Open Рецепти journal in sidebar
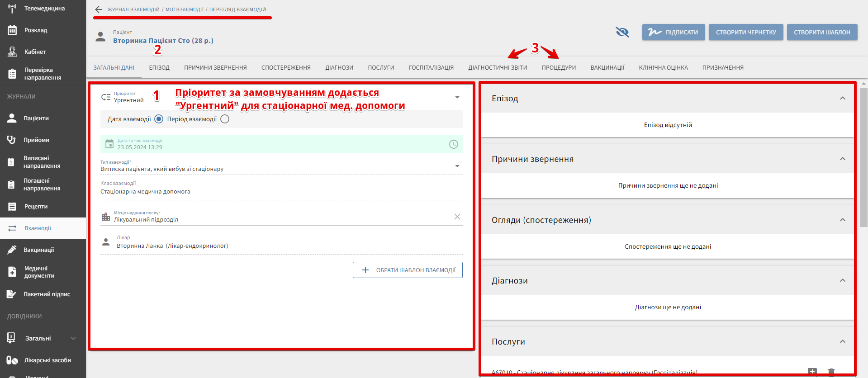Viewport: 868px width, 378px height. (36, 207)
